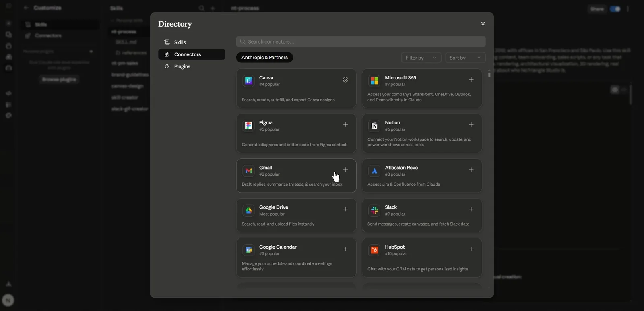
Task: Click the Anthropic & Partners filter chip
Action: coord(264,58)
